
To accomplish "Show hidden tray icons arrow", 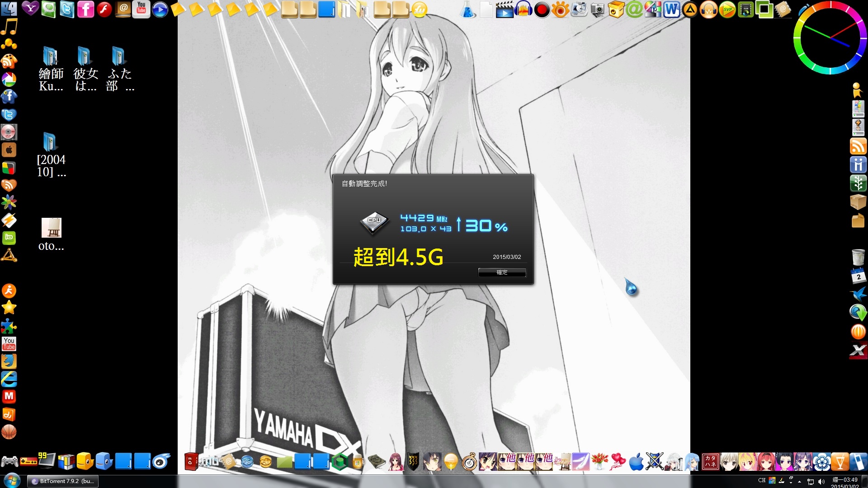I will coord(799,481).
